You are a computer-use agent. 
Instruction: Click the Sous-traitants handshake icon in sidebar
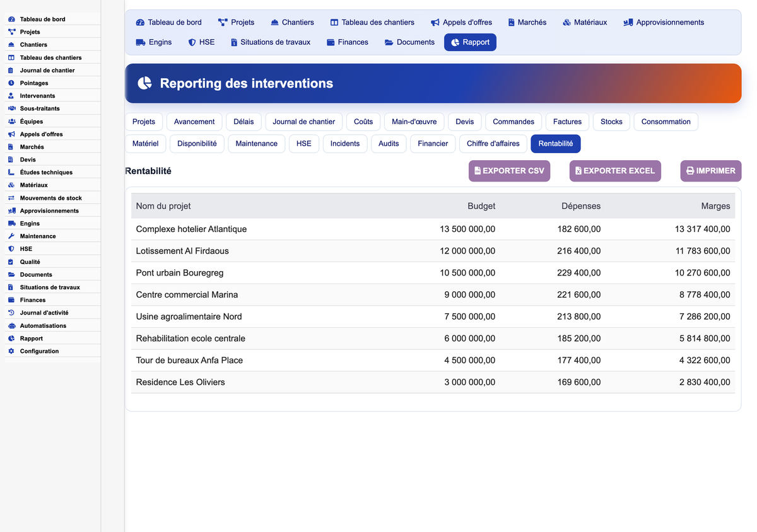(x=11, y=108)
